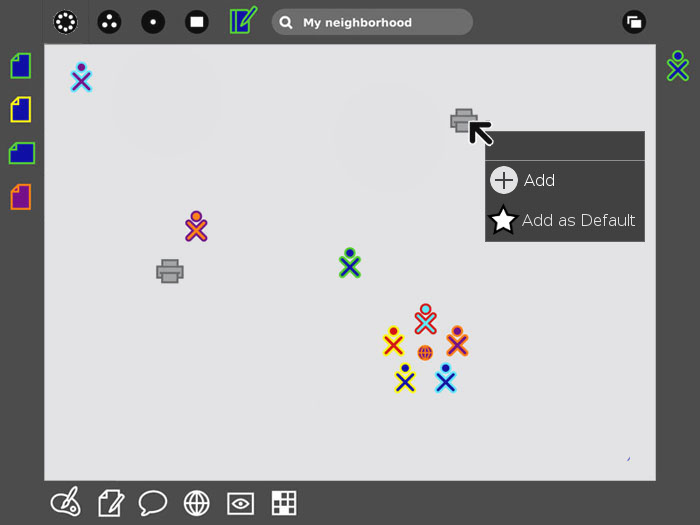Open the Activity view square icon
The width and height of the screenshot is (700, 525).
pos(197,22)
